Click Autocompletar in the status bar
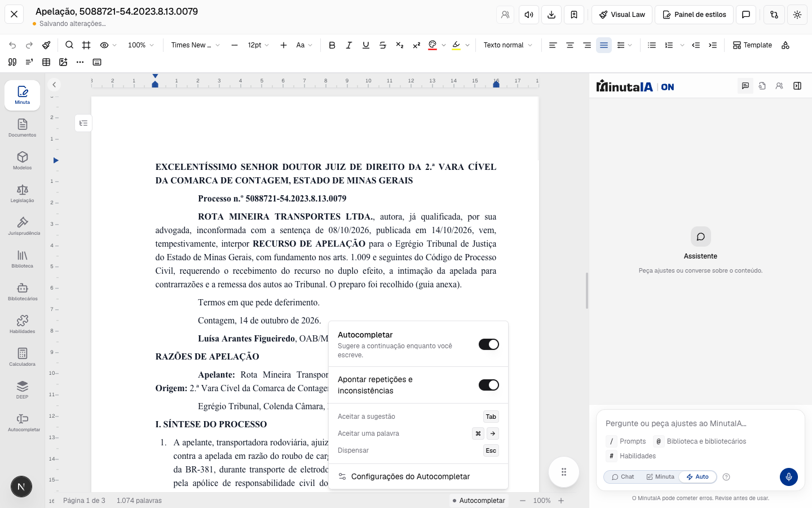 coord(479,501)
